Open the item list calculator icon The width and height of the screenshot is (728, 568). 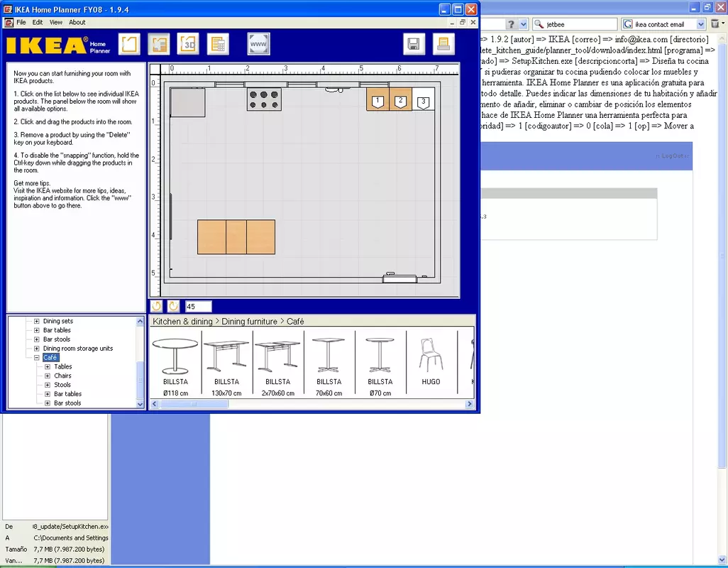[218, 44]
